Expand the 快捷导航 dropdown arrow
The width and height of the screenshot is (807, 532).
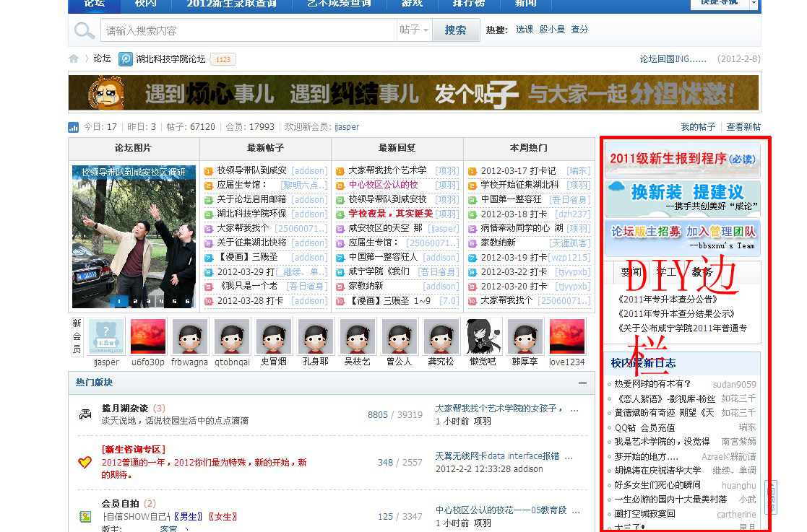[754, 3]
